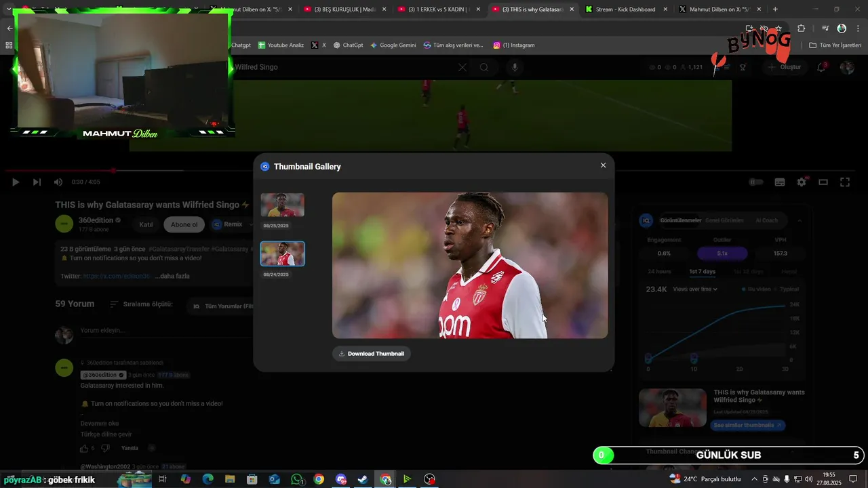Open a new browser tab
This screenshot has height=488, width=868.
click(775, 9)
